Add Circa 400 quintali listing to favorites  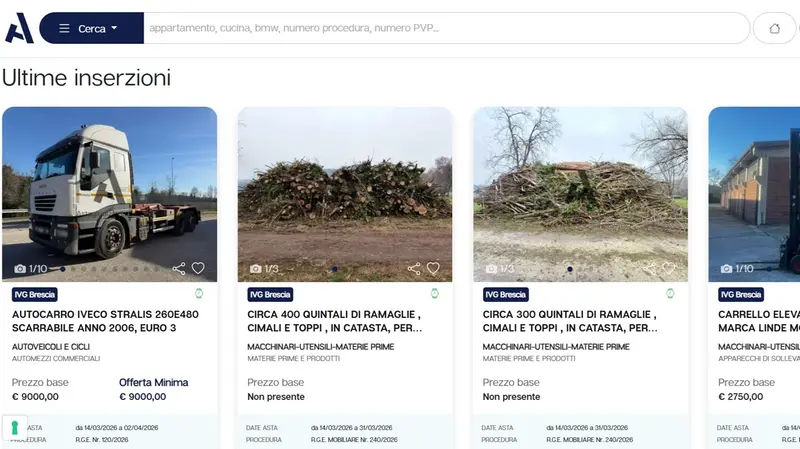pyautogui.click(x=433, y=268)
